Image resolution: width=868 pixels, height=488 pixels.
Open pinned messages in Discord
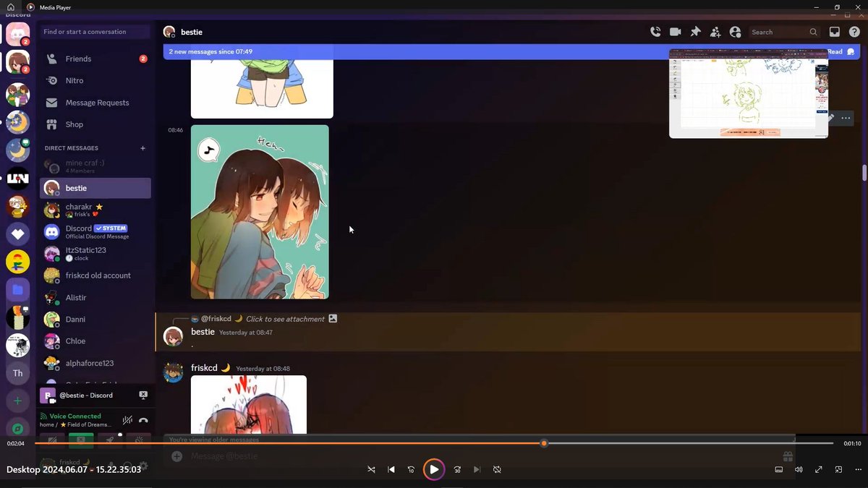pos(695,32)
